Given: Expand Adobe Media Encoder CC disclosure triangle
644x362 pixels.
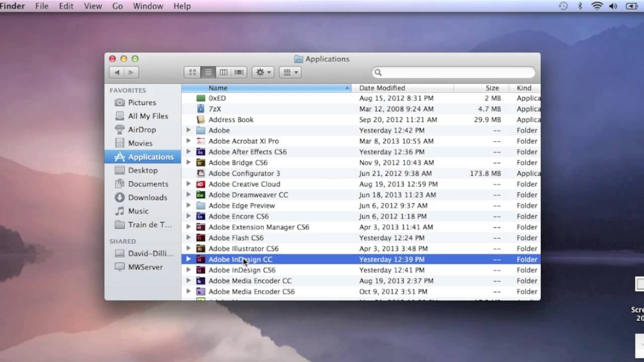Looking at the screenshot, I should [x=188, y=281].
